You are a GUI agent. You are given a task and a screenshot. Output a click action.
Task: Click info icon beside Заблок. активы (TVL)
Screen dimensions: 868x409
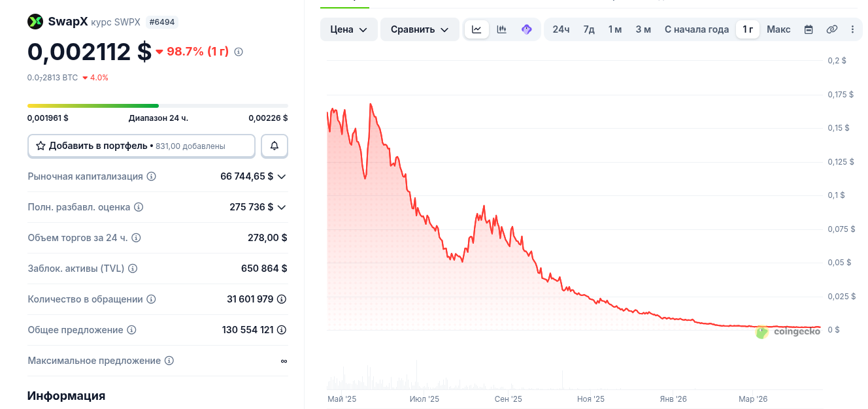pos(133,269)
